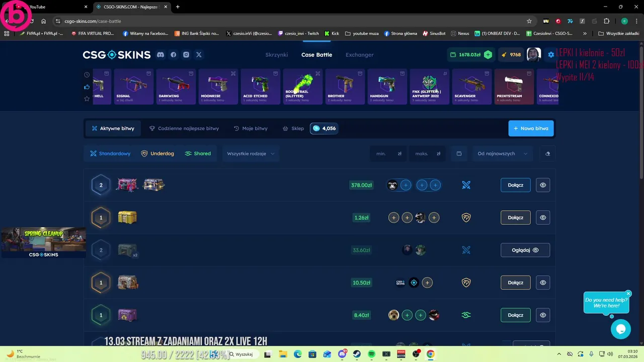Bookmark this page with the star icon
Screen dimensions: 644x362
coord(529,21)
